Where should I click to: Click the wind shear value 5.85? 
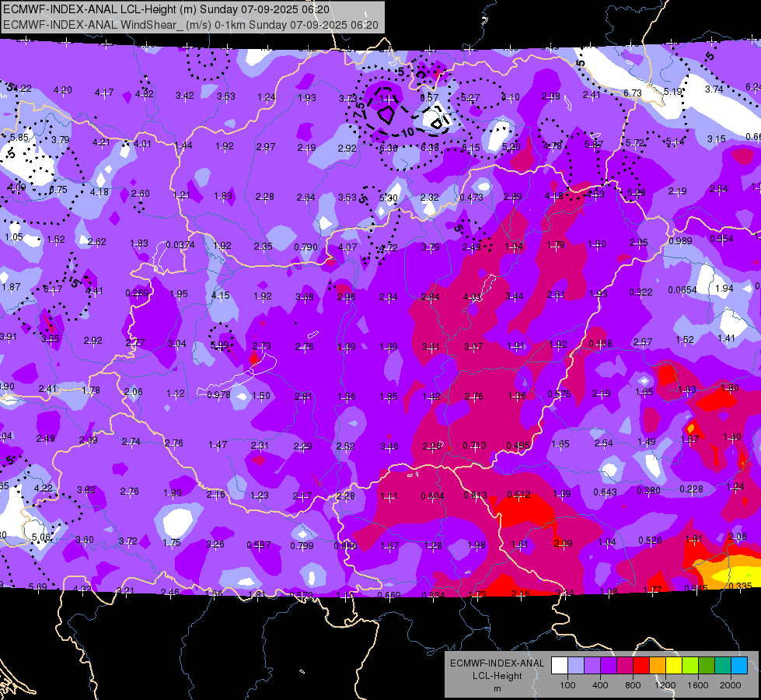tap(20, 138)
